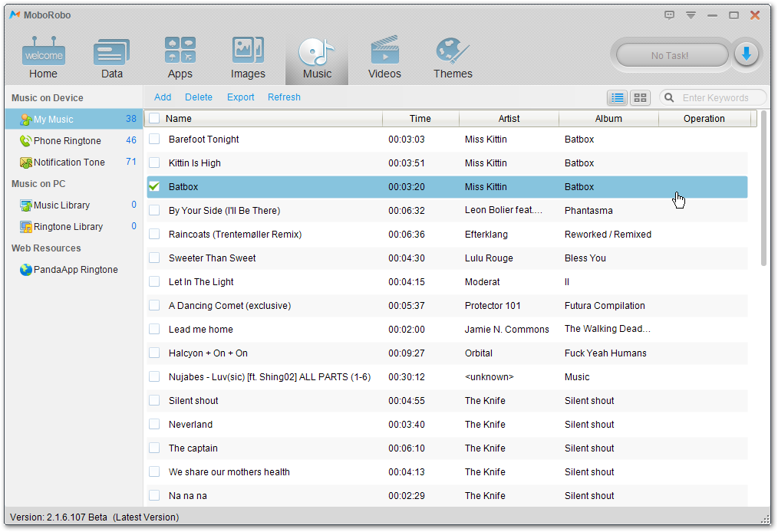Click the artist Orbital
This screenshot has width=778, height=532.
(479, 353)
